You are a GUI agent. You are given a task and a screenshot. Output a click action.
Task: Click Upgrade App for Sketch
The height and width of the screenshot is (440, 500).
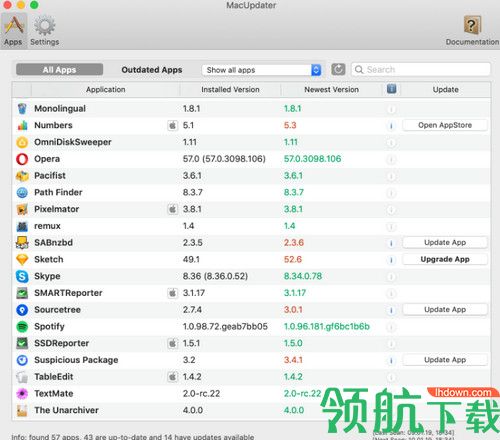click(x=445, y=259)
